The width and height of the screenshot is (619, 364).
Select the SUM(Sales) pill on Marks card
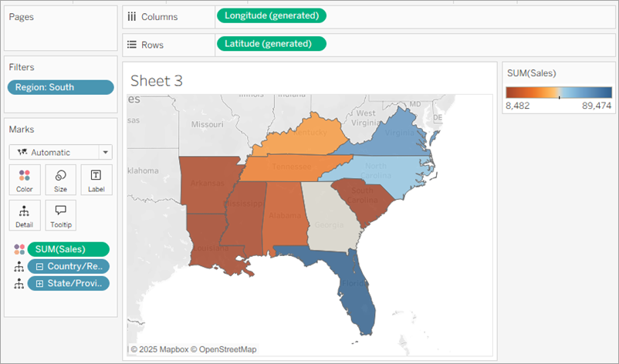pos(68,249)
